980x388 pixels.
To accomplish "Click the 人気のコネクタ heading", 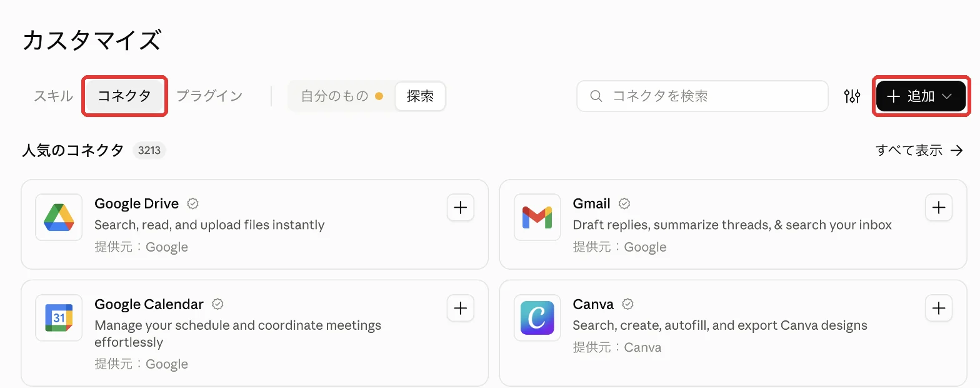I will 73,150.
